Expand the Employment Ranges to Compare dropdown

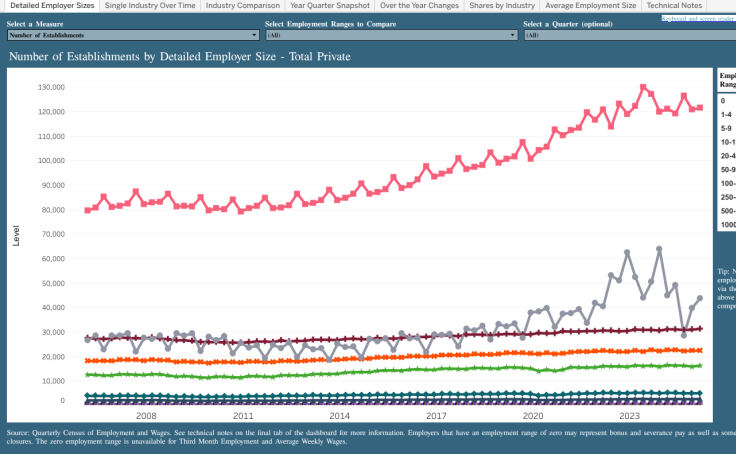[x=390, y=35]
